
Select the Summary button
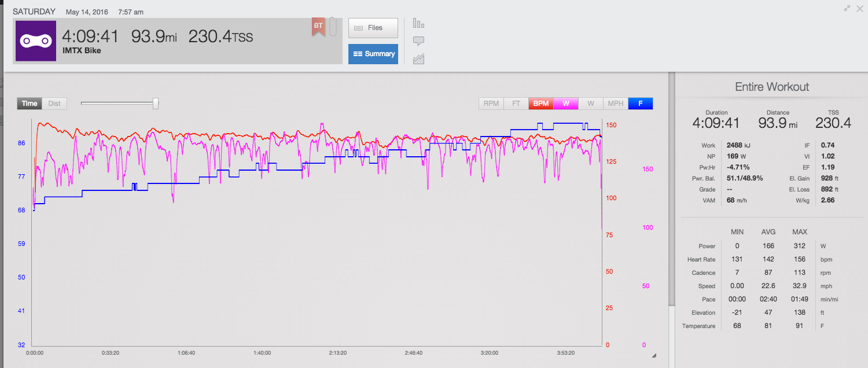point(373,54)
